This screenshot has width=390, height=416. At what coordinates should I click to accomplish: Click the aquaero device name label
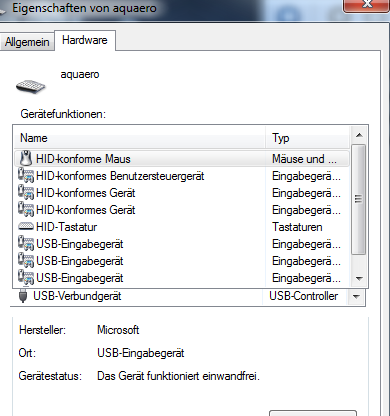coord(80,74)
